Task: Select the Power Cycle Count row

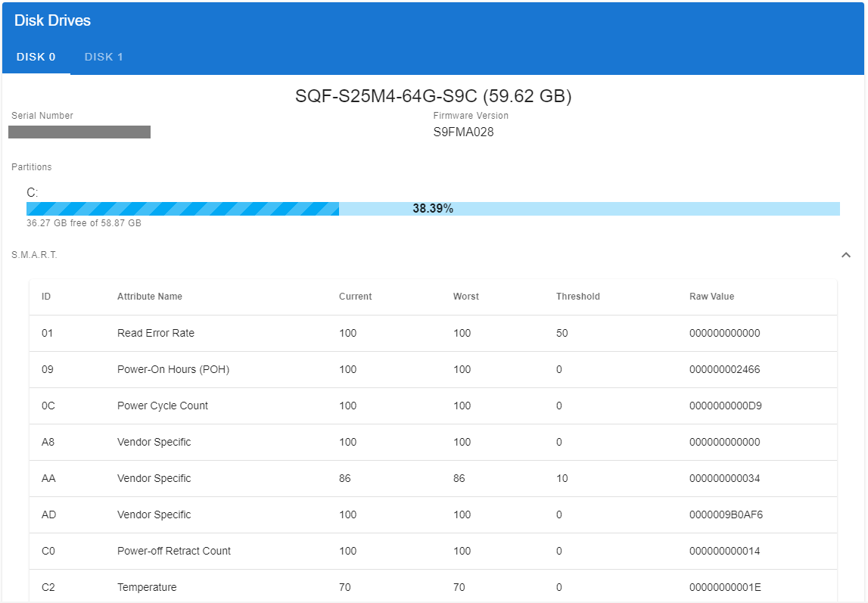Action: 163,406
